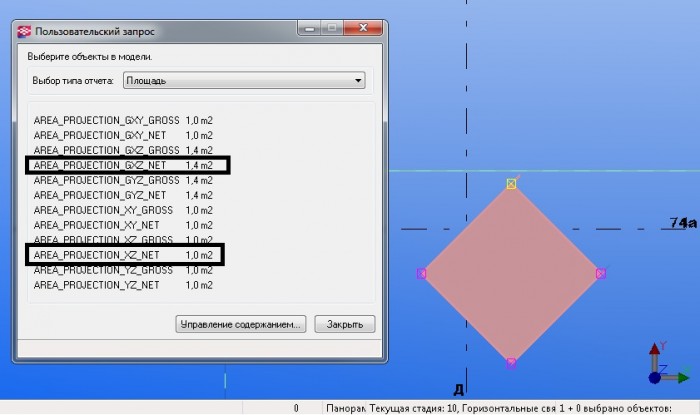Screen dimensions: 700x415
Task: Select the magenta right corner handle
Action: tap(601, 274)
